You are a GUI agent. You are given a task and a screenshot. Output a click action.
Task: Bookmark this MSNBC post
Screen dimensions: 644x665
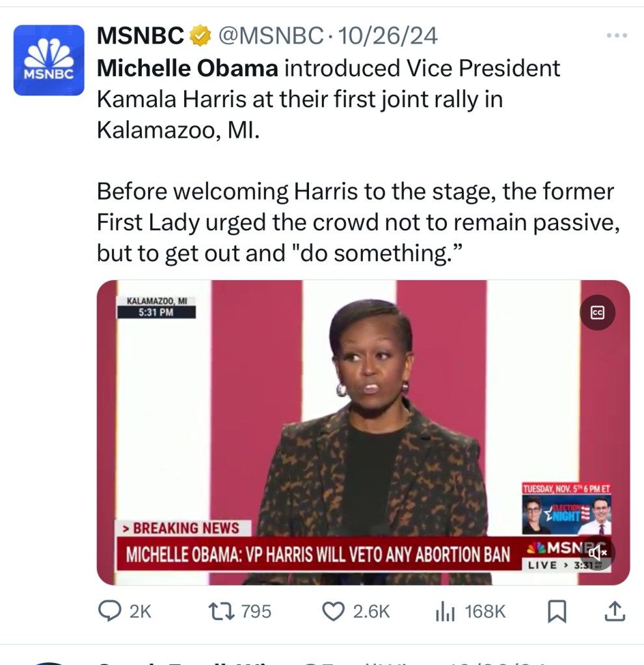coord(557,611)
